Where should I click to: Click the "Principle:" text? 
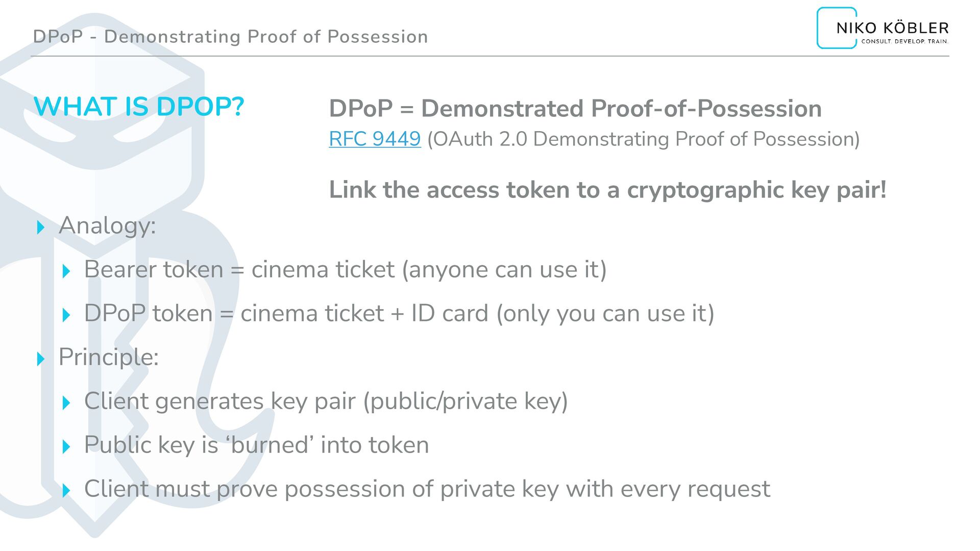coord(109,357)
